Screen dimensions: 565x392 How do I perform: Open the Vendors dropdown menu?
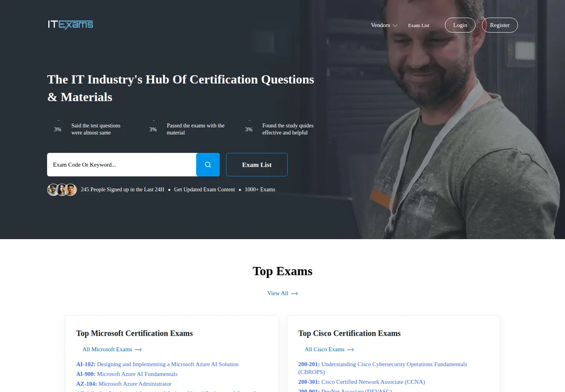point(384,25)
